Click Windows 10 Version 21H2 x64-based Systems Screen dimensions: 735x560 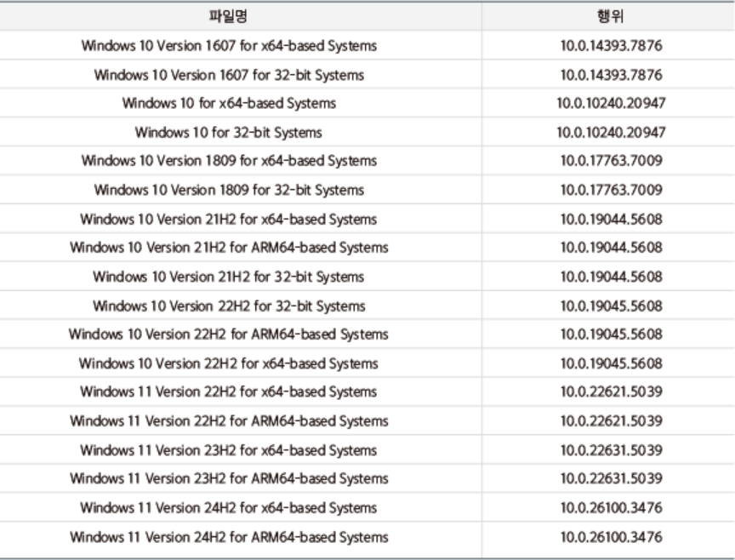tap(229, 219)
